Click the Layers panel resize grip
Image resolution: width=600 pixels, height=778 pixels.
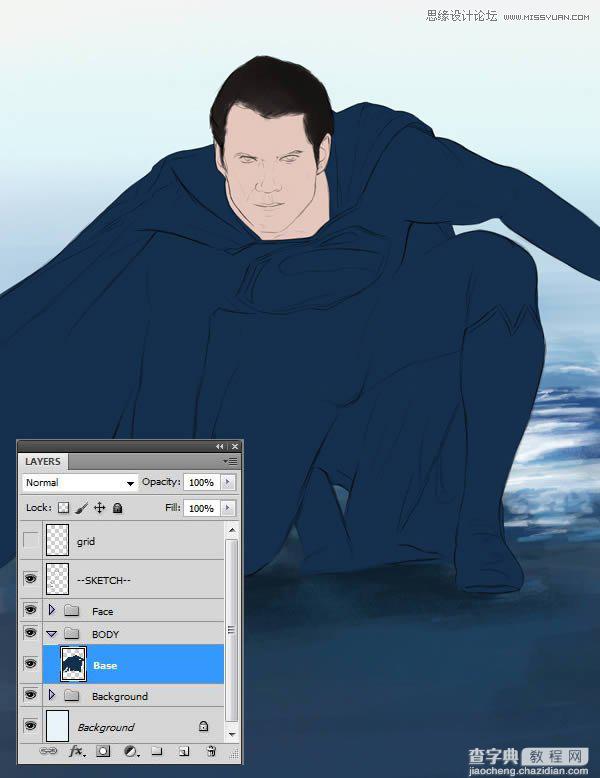[x=234, y=754]
